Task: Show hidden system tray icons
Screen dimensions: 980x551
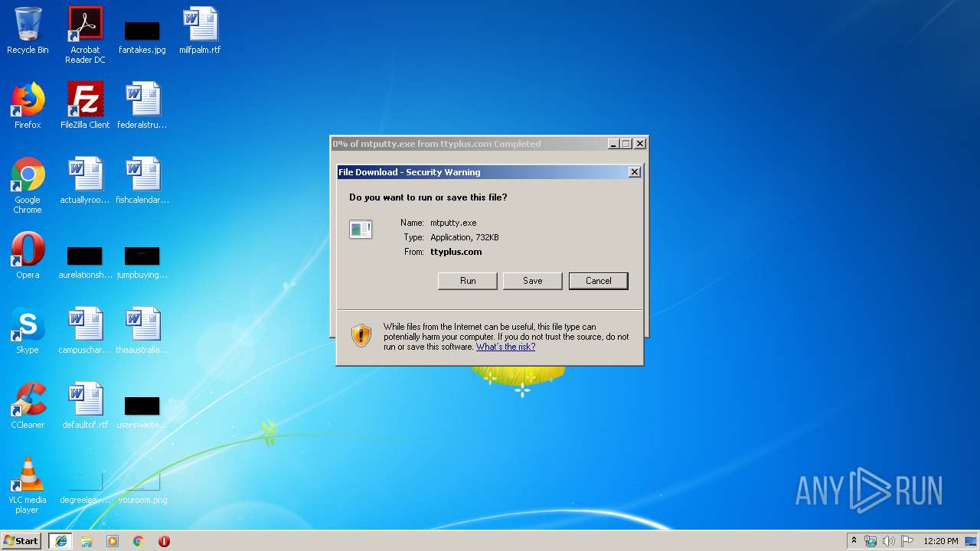Action: click(x=854, y=541)
